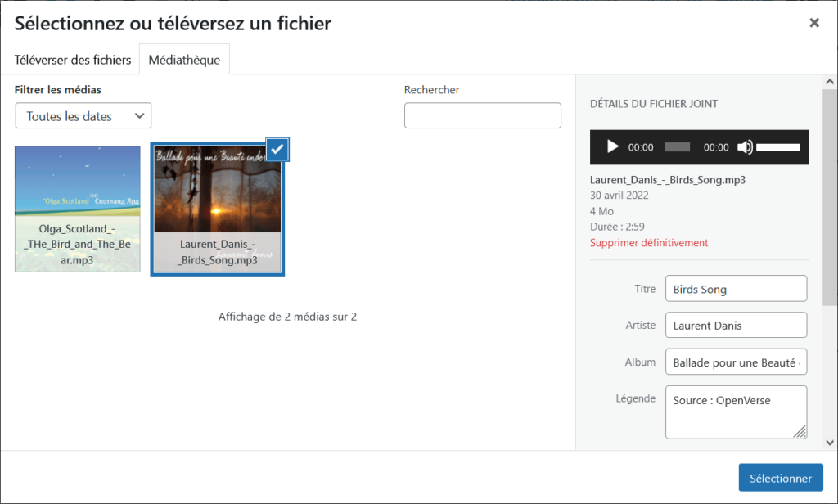Click Supprimer définitivement link
838x504 pixels.
pos(649,243)
